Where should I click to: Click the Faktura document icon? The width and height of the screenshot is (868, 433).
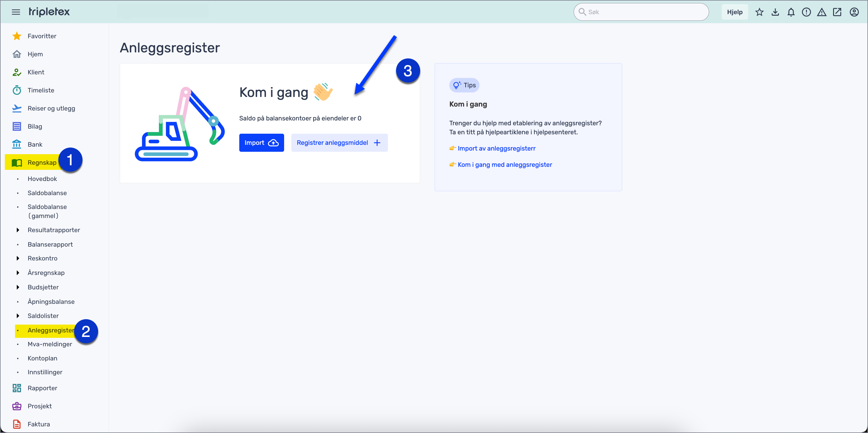tap(17, 424)
